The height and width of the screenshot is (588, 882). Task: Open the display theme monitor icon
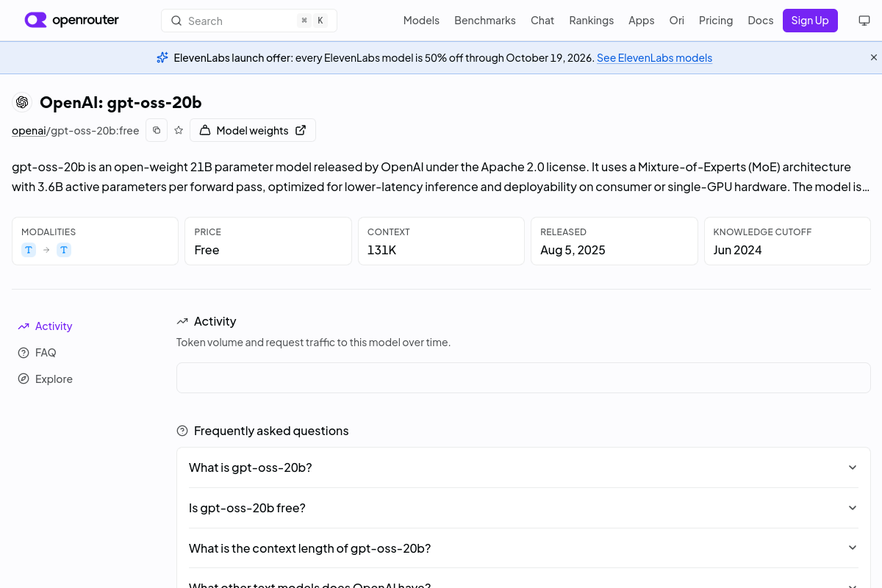click(x=864, y=21)
